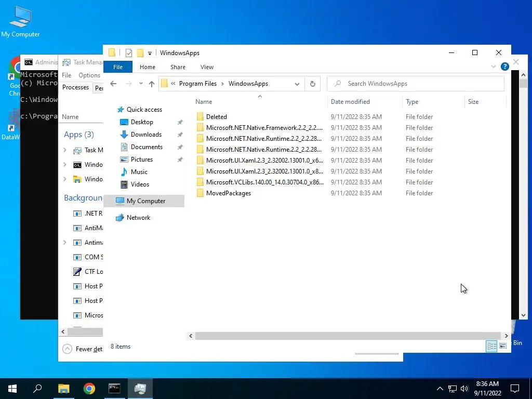This screenshot has width=532, height=399.
Task: Open Pictures in navigation pane
Action: 141,159
